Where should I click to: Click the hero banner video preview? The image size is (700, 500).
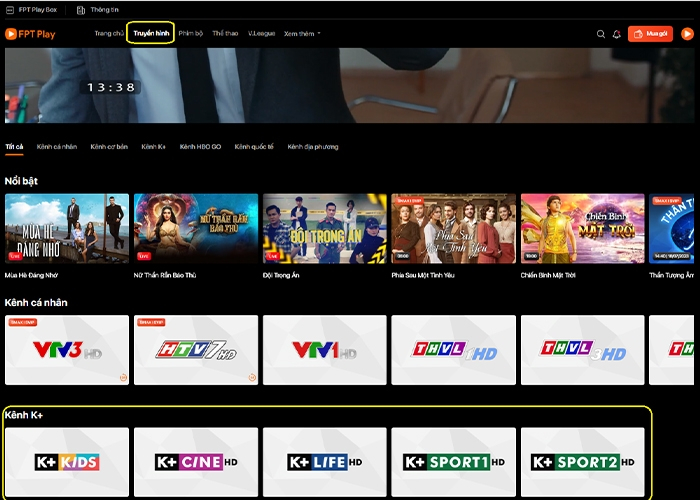point(350,85)
